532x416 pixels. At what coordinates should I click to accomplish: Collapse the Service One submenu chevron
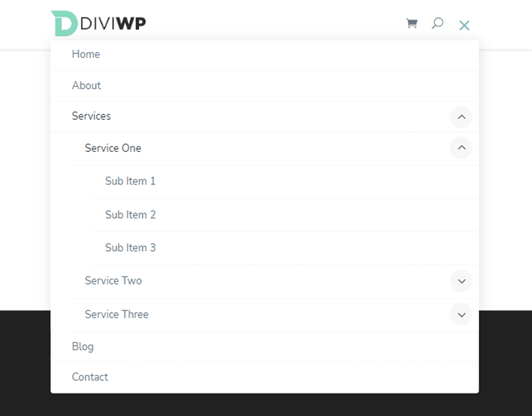pos(461,148)
